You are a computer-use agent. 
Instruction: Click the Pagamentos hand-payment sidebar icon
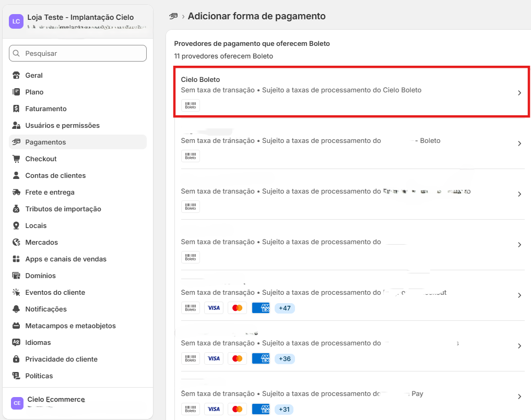(x=16, y=142)
